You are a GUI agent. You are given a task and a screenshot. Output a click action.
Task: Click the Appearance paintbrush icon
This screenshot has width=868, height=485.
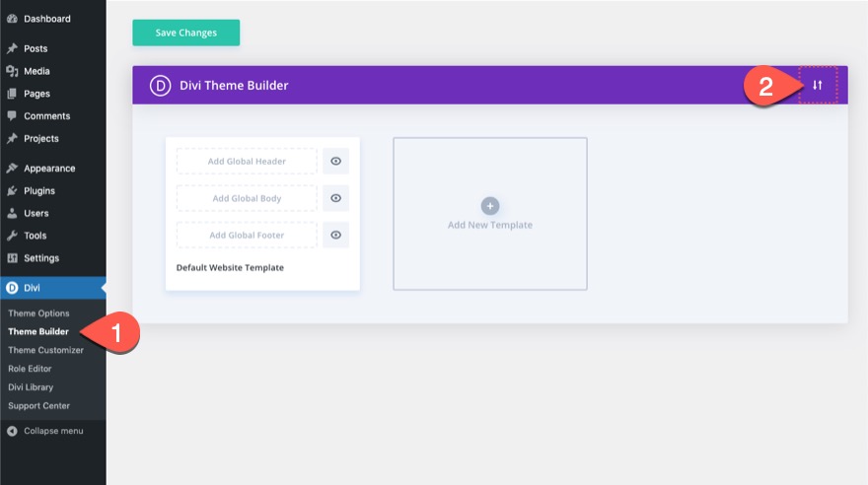pos(12,169)
